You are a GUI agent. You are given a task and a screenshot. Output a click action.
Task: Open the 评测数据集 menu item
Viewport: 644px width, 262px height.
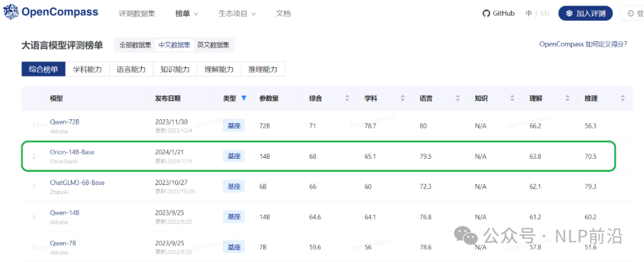click(x=137, y=14)
